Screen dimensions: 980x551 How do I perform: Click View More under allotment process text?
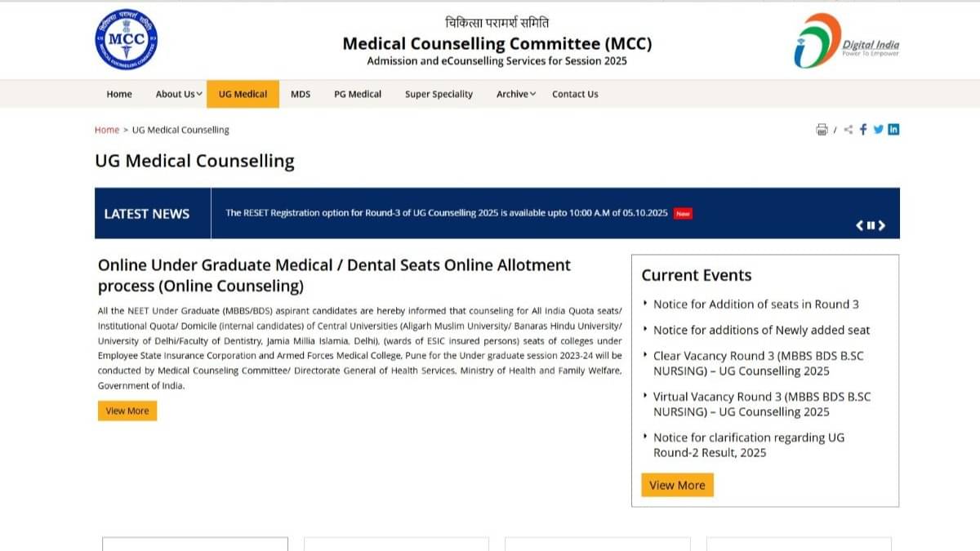pyautogui.click(x=127, y=411)
